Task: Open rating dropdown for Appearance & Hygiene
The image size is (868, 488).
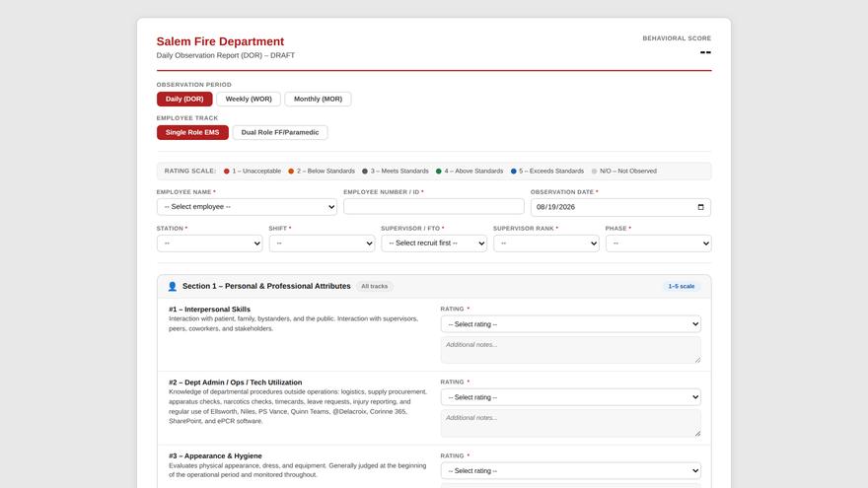Action: pyautogui.click(x=571, y=471)
